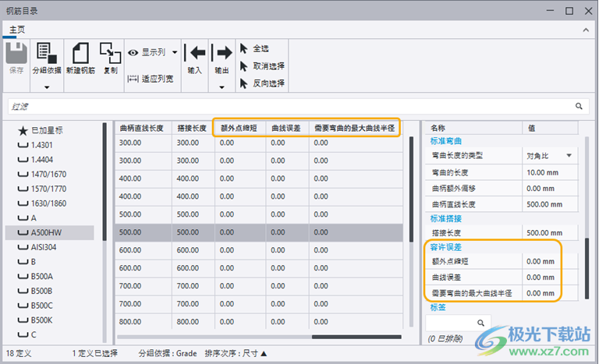The width and height of the screenshot is (599, 364).
Task: Click the properties panel vertical scrollbar
Action: point(587,268)
